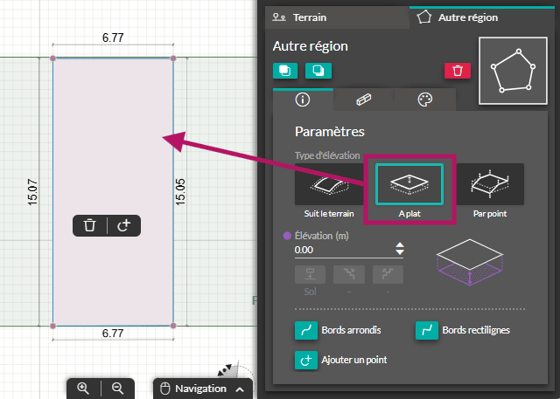Click the Type d'élévation label
560x399 pixels.
[328, 155]
